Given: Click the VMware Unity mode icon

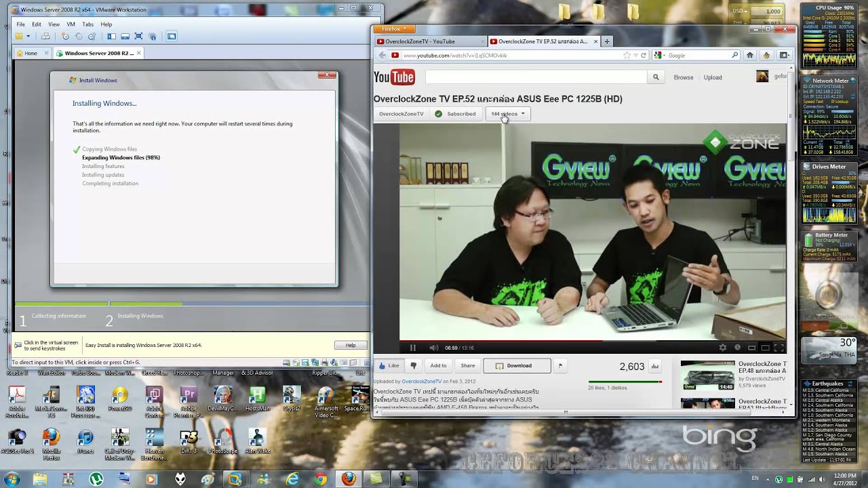Looking at the screenshot, I should click(152, 36).
